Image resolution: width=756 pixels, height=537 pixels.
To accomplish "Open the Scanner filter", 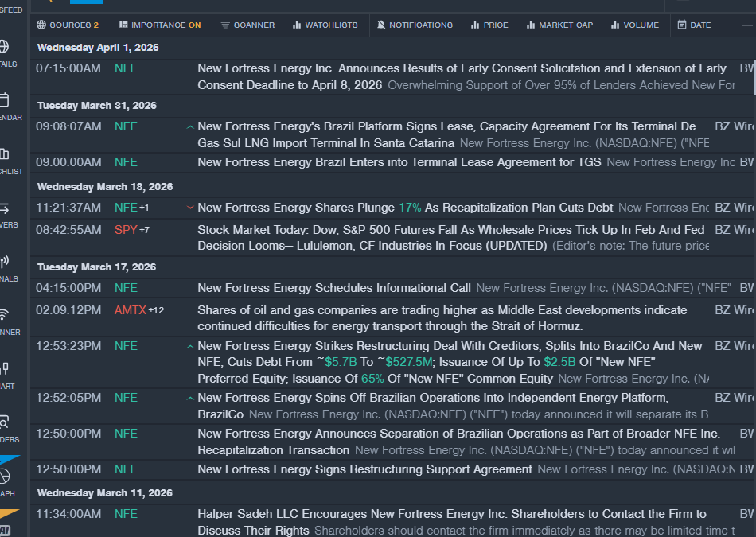I will click(247, 25).
